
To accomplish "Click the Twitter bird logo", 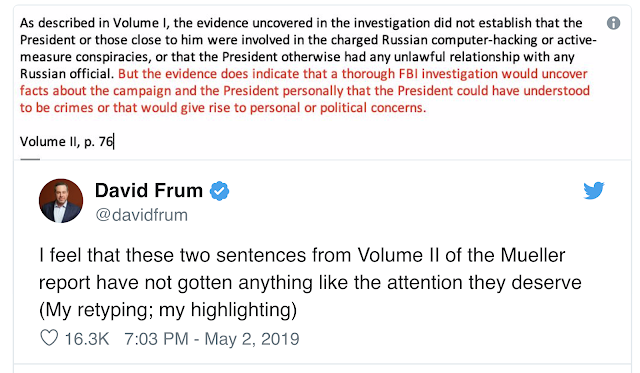I will tap(593, 191).
